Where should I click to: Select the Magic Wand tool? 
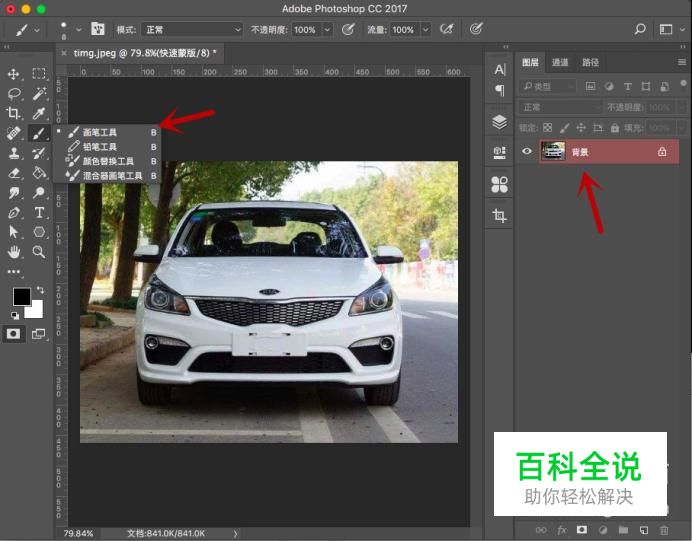[x=39, y=94]
